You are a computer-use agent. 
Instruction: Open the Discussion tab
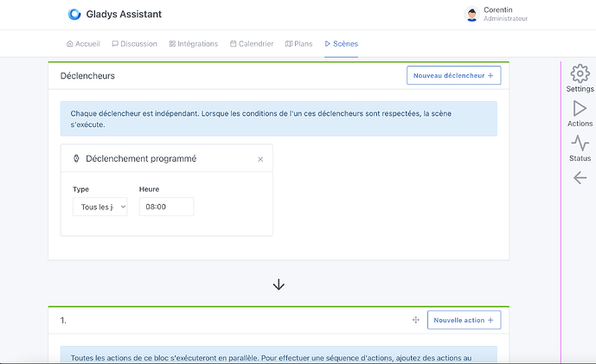134,43
